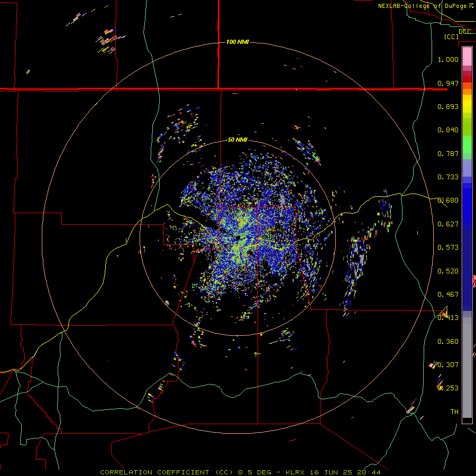Image resolution: width=476 pixels, height=476 pixels.
Task: Click the 0.573 legend value
Action: pyautogui.click(x=448, y=248)
